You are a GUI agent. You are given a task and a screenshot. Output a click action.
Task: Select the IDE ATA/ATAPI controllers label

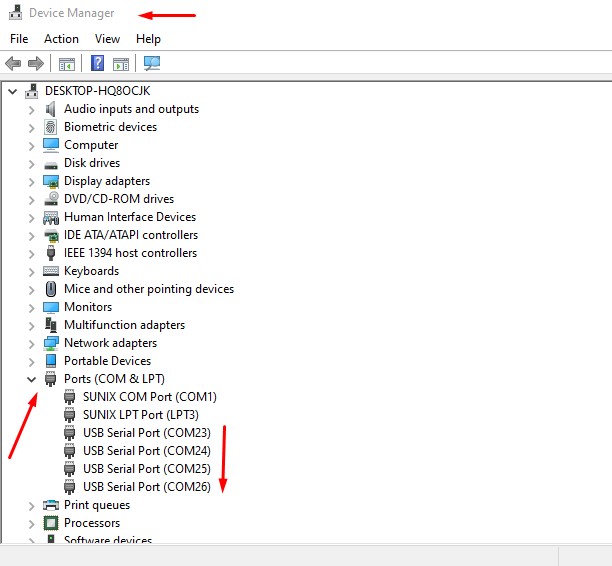pyautogui.click(x=131, y=235)
